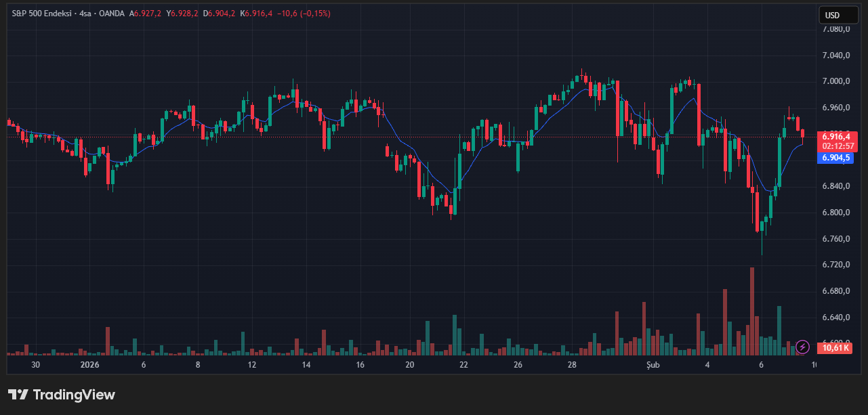Viewport: 868px width, 415px height.
Task: Click the 2026 marker on time axis
Action: pos(89,365)
